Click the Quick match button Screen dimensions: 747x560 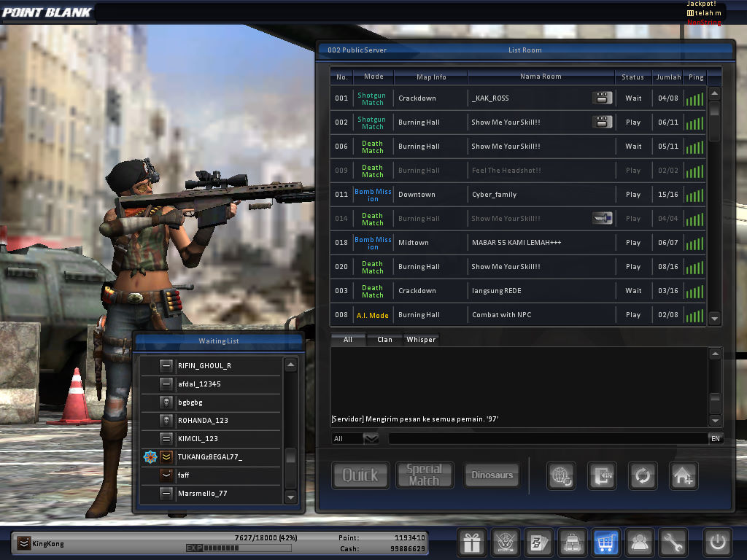(x=360, y=475)
